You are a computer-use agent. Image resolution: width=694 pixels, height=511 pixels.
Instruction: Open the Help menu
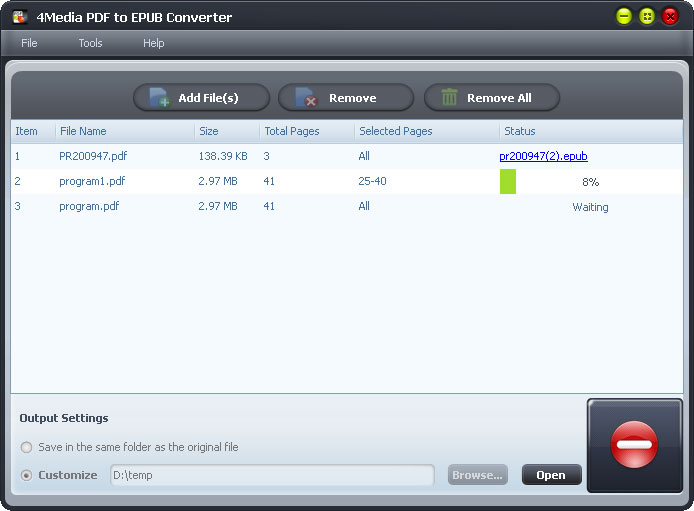154,43
